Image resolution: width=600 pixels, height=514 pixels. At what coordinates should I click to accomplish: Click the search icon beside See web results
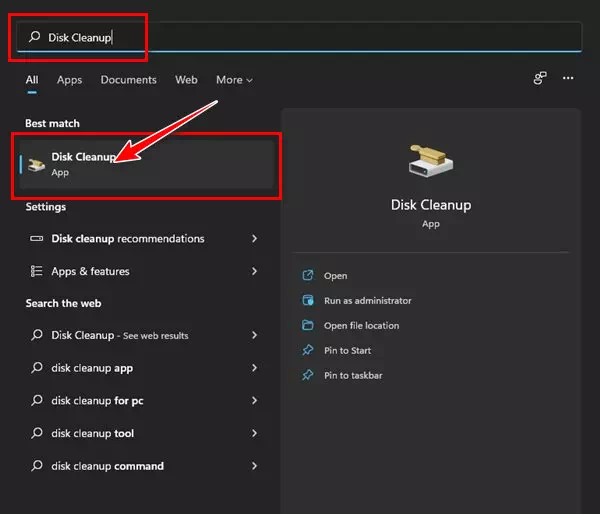(x=37, y=335)
